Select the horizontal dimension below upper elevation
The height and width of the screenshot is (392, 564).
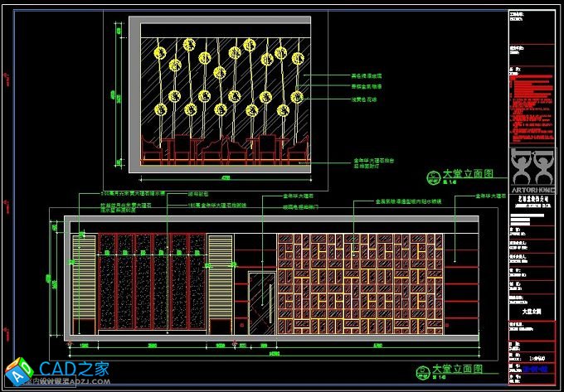225,177
